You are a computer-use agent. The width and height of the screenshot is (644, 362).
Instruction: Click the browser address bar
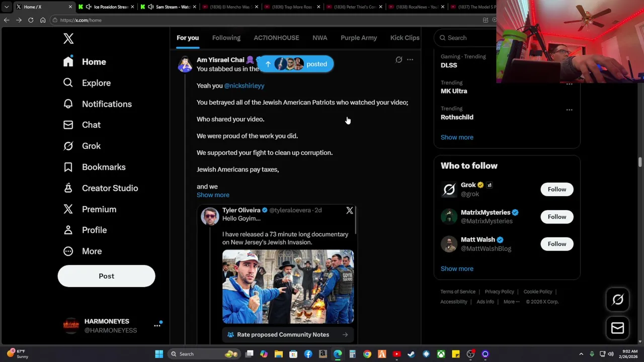tap(267, 20)
